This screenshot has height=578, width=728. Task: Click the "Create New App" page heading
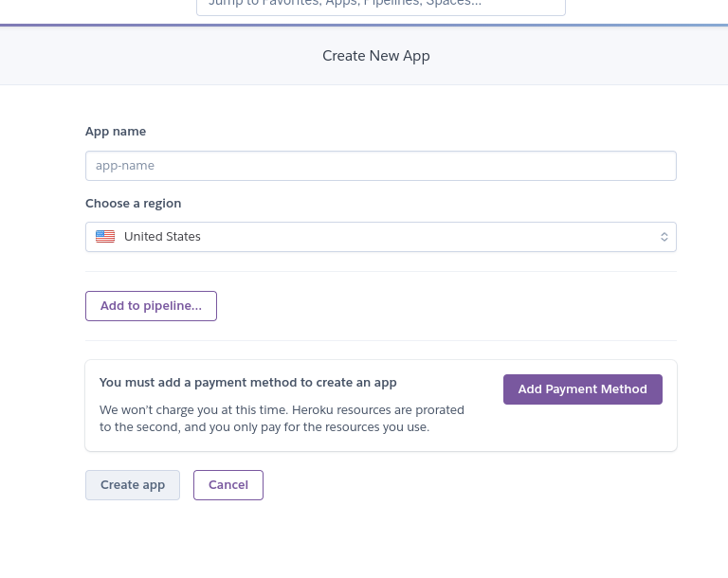click(376, 56)
